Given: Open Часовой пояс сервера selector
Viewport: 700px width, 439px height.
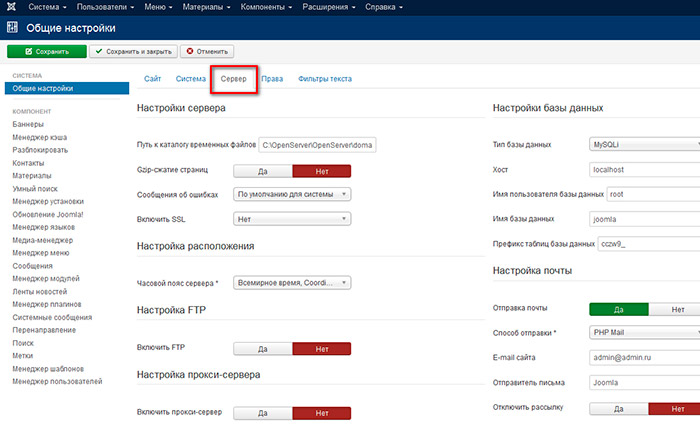Looking at the screenshot, I should [x=292, y=283].
